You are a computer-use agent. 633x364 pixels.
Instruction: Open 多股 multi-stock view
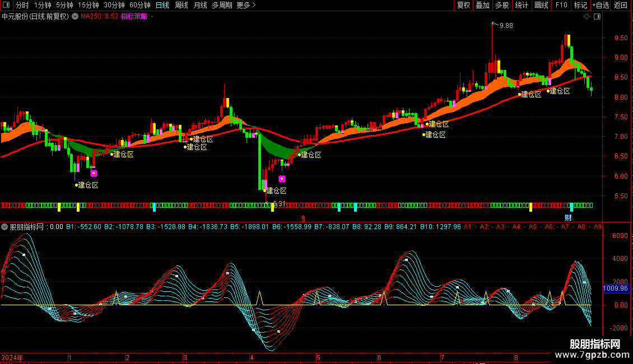tap(502, 5)
